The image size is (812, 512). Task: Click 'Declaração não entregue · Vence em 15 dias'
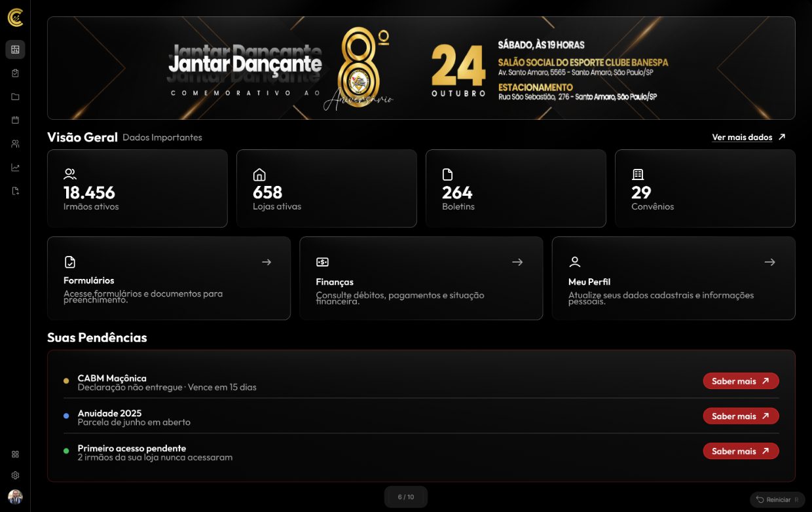[x=167, y=387]
